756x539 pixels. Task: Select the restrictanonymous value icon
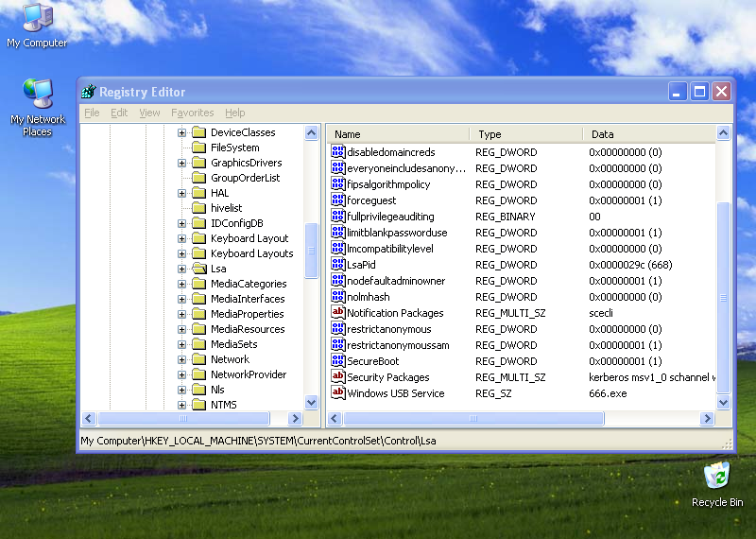click(338, 329)
